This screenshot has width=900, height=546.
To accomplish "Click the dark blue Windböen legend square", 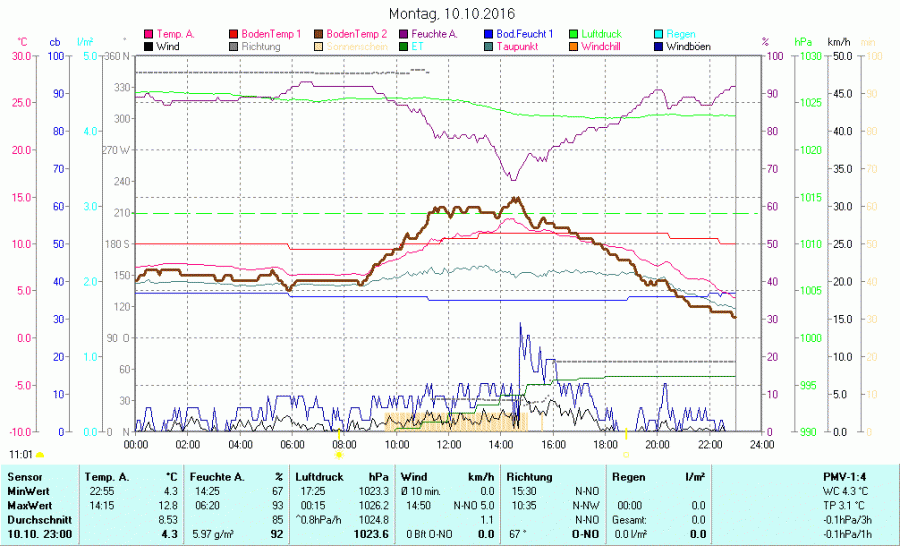I will pyautogui.click(x=659, y=47).
